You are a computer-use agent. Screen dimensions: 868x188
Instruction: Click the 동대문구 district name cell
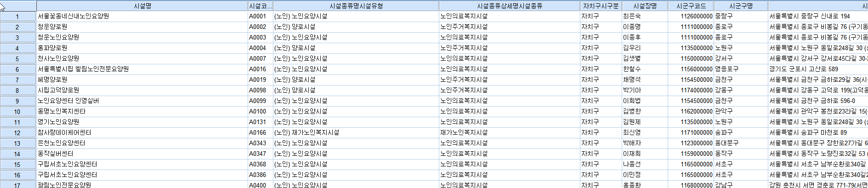[x=741, y=143]
